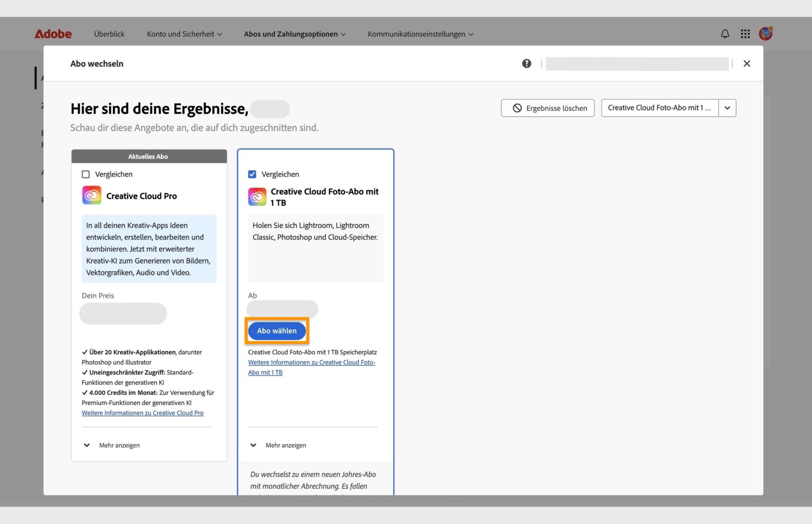The width and height of the screenshot is (812, 524).
Task: Go to the Überblick page
Action: coord(109,34)
